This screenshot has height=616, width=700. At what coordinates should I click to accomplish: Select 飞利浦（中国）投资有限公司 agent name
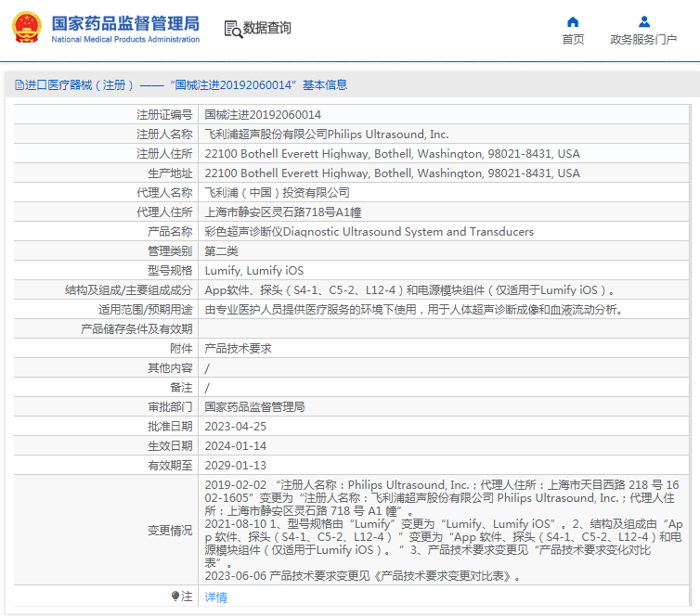tap(278, 193)
